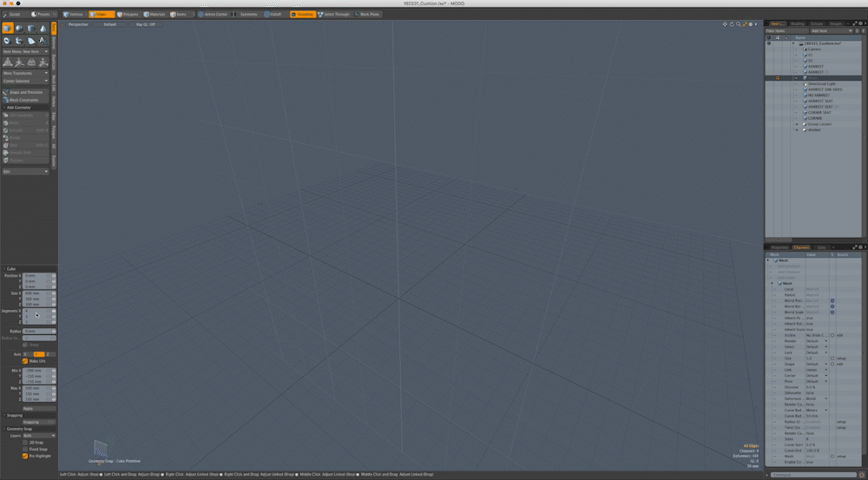Open Snaps and Precision
The width and height of the screenshot is (868, 480).
[25, 93]
